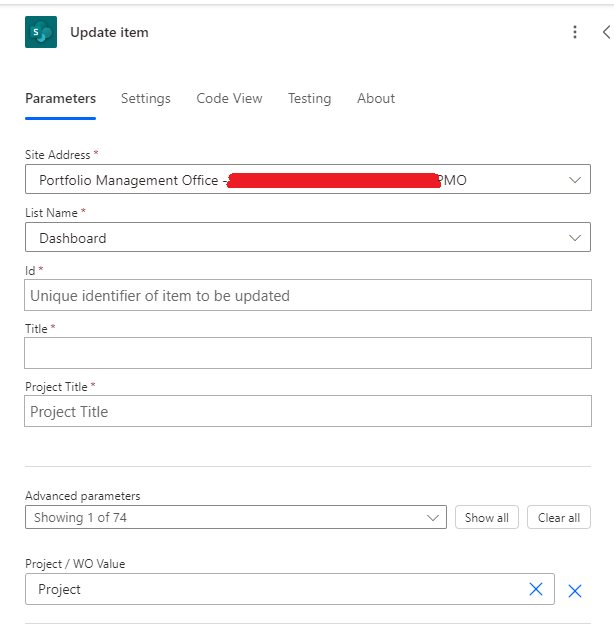Clear the Project value inside the field
The height and width of the screenshot is (637, 614).
(536, 589)
